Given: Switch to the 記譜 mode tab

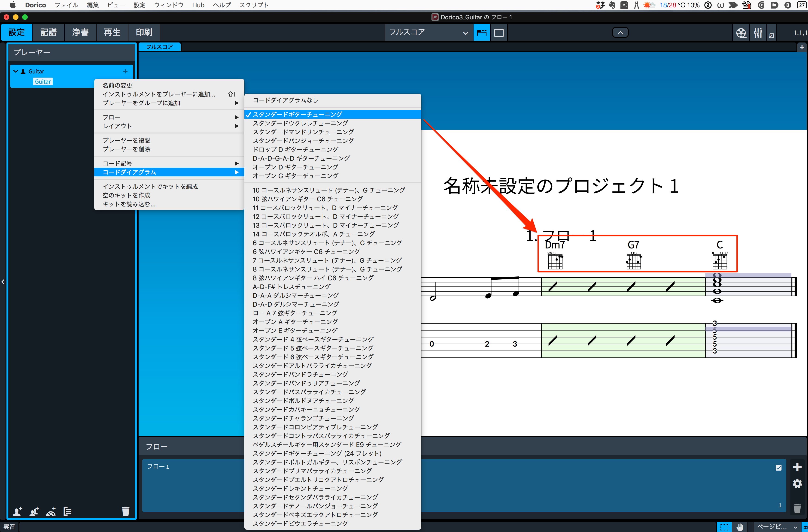Looking at the screenshot, I should (x=48, y=33).
